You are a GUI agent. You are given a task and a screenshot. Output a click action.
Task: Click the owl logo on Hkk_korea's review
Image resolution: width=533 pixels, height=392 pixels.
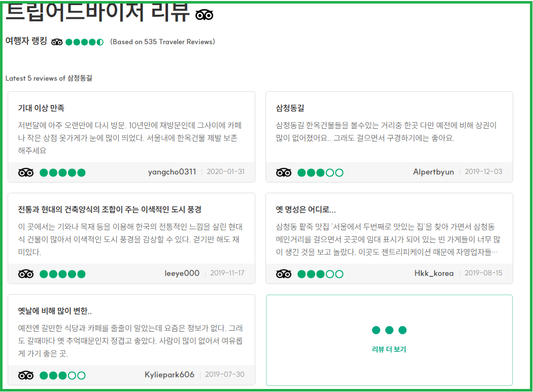tap(284, 273)
